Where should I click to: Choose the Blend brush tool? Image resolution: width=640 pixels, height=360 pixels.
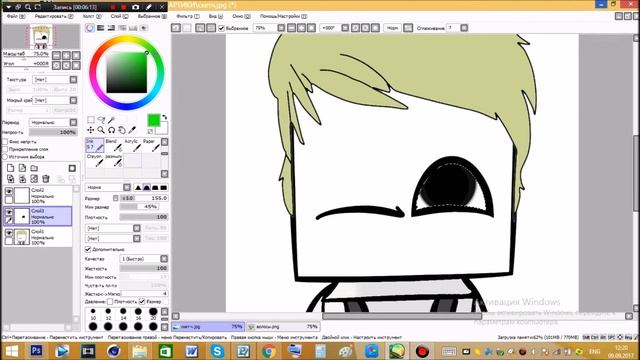tap(113, 145)
